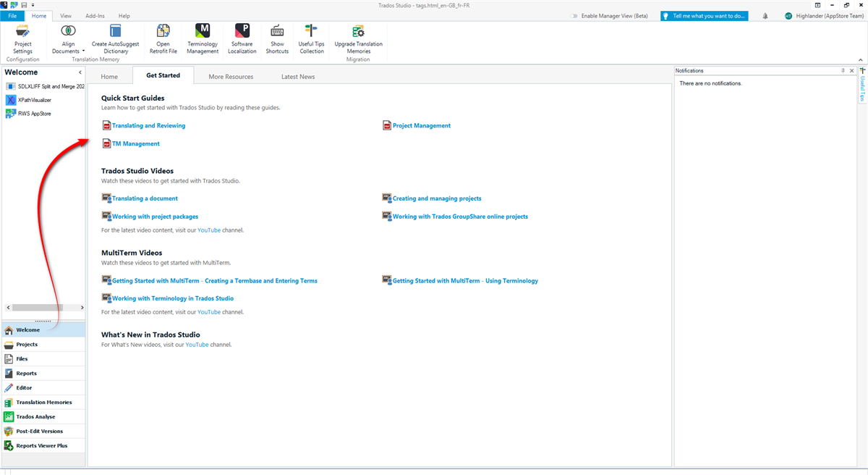This screenshot has height=475, width=868.
Task: Toggle Enable Manager View (Beta) switch
Action: [x=574, y=15]
